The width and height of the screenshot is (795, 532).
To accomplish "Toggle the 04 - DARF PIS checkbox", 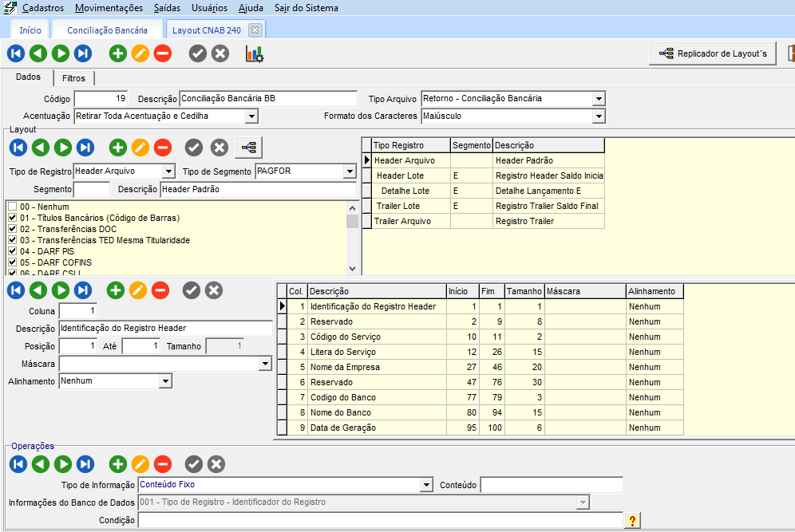I will point(12,251).
